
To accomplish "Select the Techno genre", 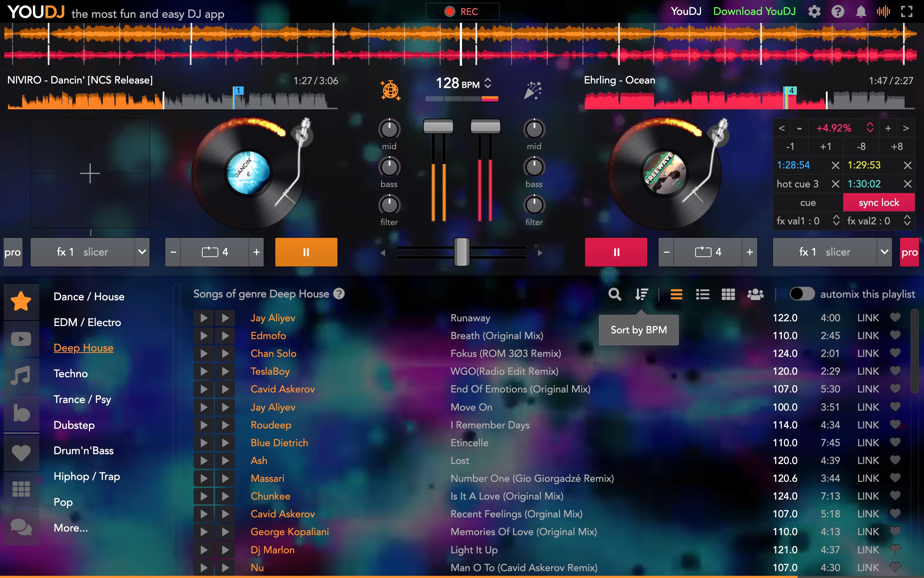I will 71,374.
